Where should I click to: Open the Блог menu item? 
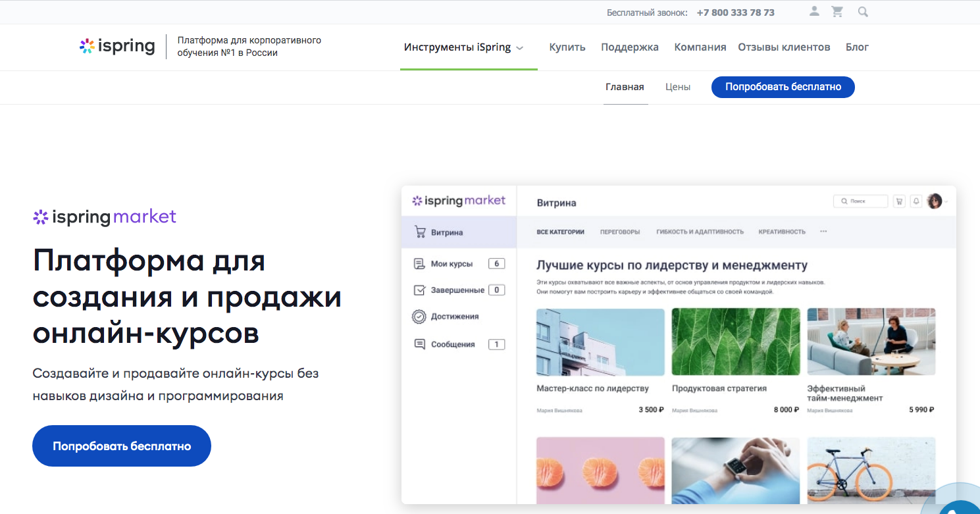coord(857,47)
